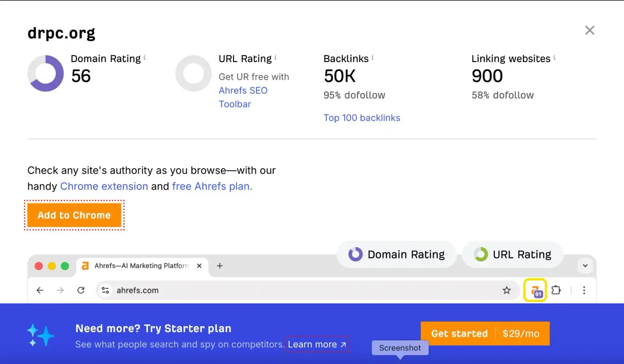624x364 pixels.
Task: Click the info icon beside Domain Rating
Action: (x=145, y=58)
